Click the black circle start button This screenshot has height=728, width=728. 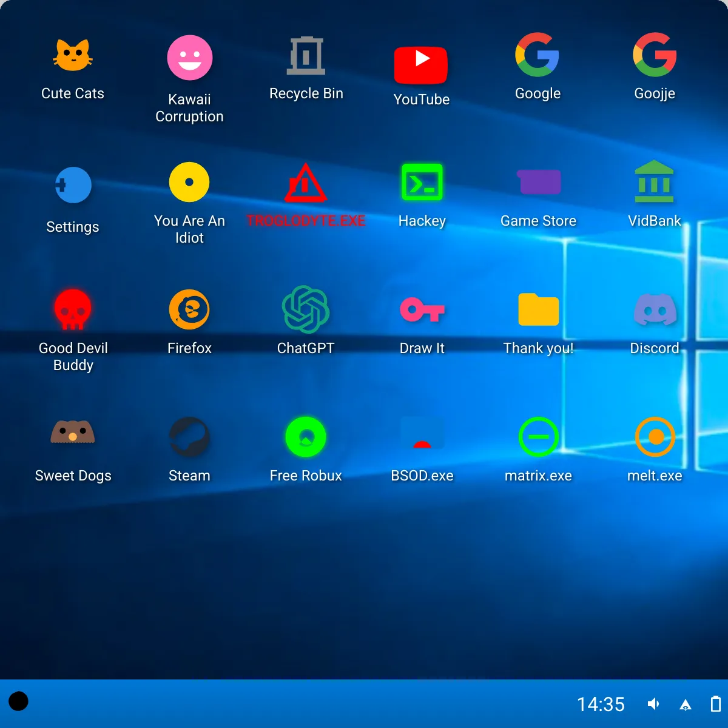pos(18,701)
